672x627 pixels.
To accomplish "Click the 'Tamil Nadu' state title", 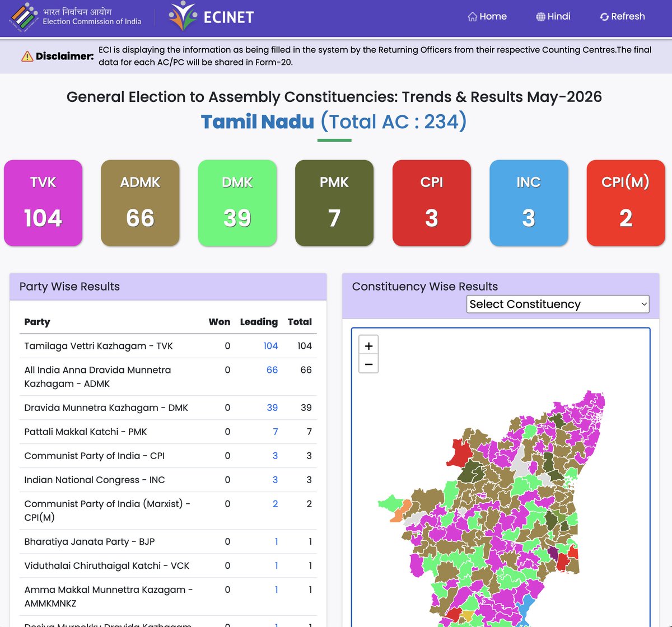I will coord(258,121).
